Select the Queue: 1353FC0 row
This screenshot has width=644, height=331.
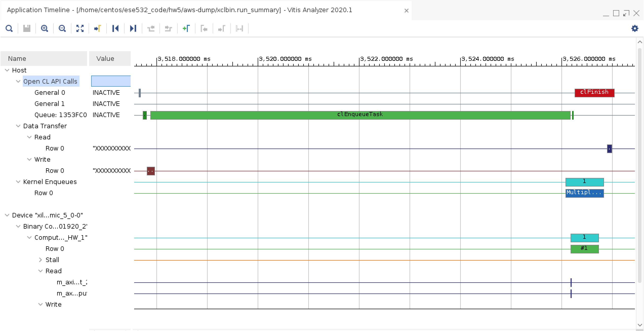61,115
